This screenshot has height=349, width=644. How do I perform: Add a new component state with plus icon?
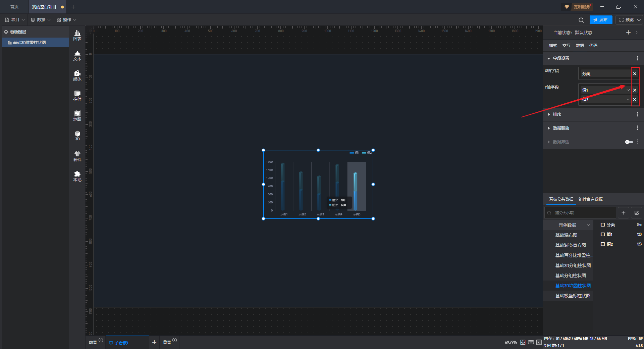[x=628, y=33]
